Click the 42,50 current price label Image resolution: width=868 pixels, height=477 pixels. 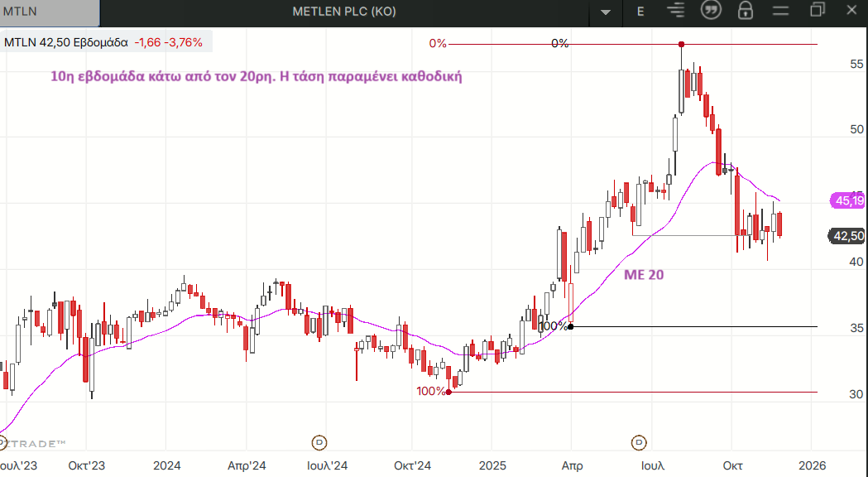(x=848, y=236)
